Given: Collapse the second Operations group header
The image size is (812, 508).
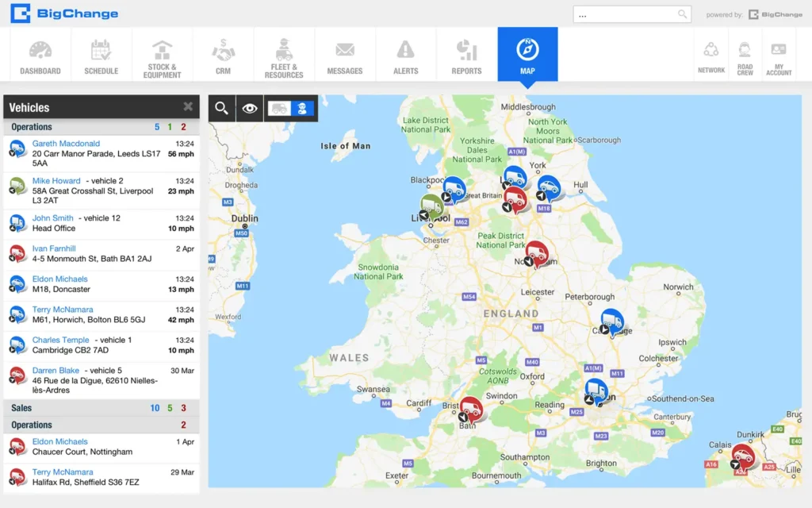Looking at the screenshot, I should tap(101, 425).
